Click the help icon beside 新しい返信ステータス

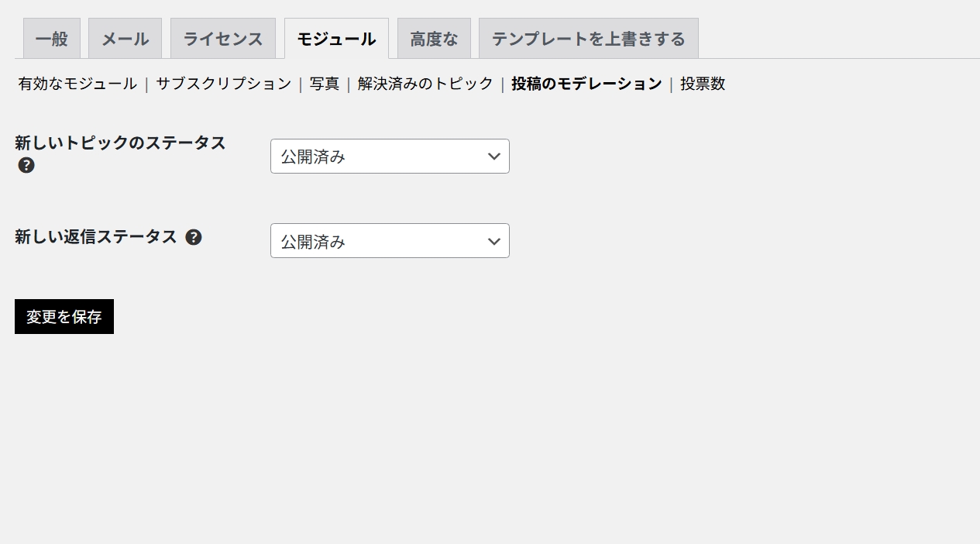[194, 237]
